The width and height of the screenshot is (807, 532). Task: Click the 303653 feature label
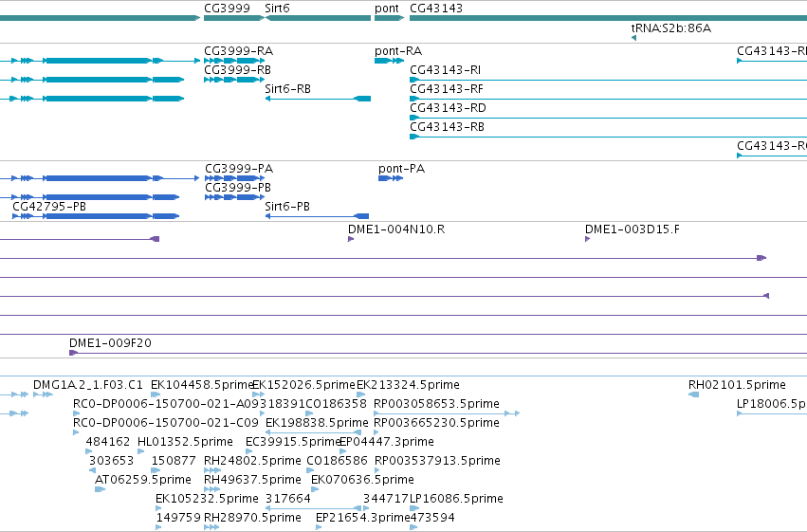pos(111,461)
